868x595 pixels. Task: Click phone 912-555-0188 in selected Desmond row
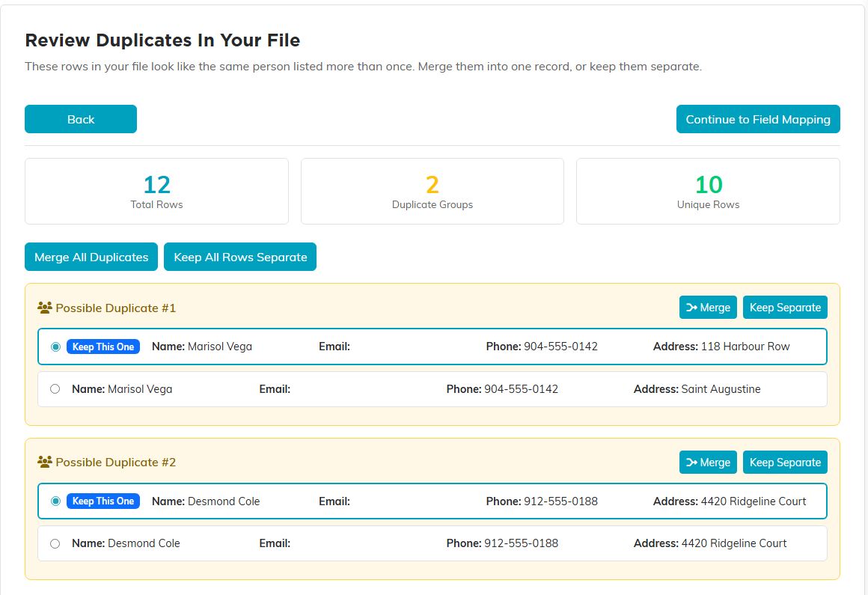pyautogui.click(x=560, y=501)
